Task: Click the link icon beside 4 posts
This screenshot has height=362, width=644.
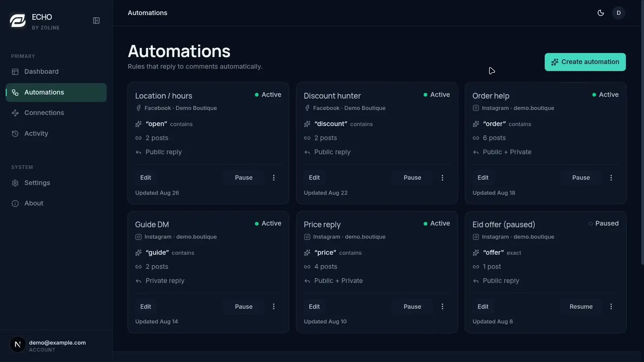Action: click(x=307, y=267)
